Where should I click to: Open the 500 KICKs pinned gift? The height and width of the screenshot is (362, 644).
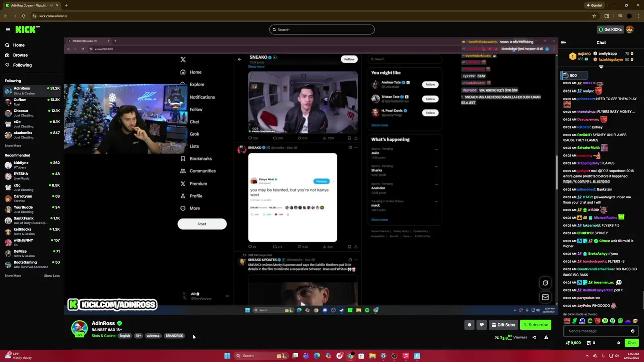tap(574, 75)
